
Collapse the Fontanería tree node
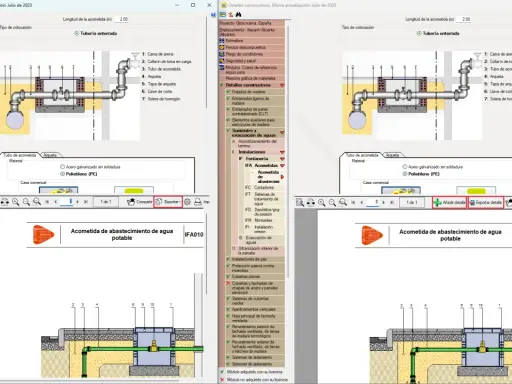[x=282, y=159]
